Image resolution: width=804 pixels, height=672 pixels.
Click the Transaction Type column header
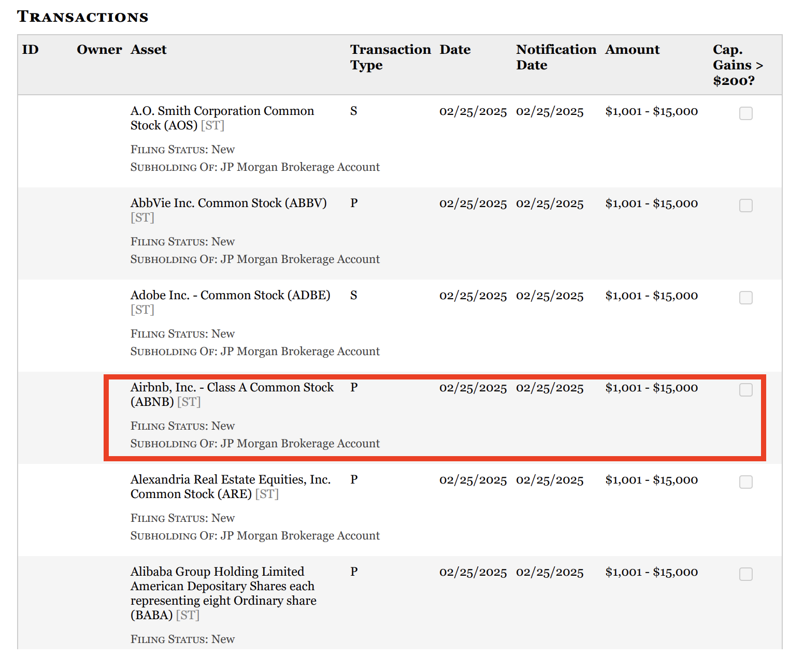tap(391, 57)
